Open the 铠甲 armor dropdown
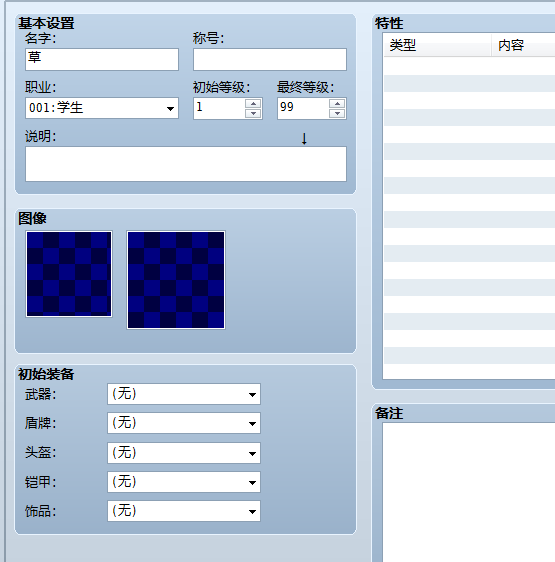This screenshot has width=555, height=562. [x=184, y=482]
